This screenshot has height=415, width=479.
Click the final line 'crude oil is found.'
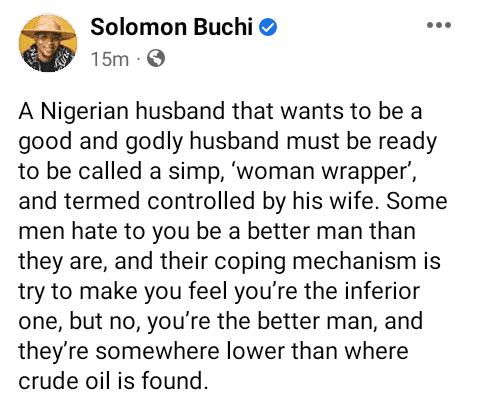point(113,381)
